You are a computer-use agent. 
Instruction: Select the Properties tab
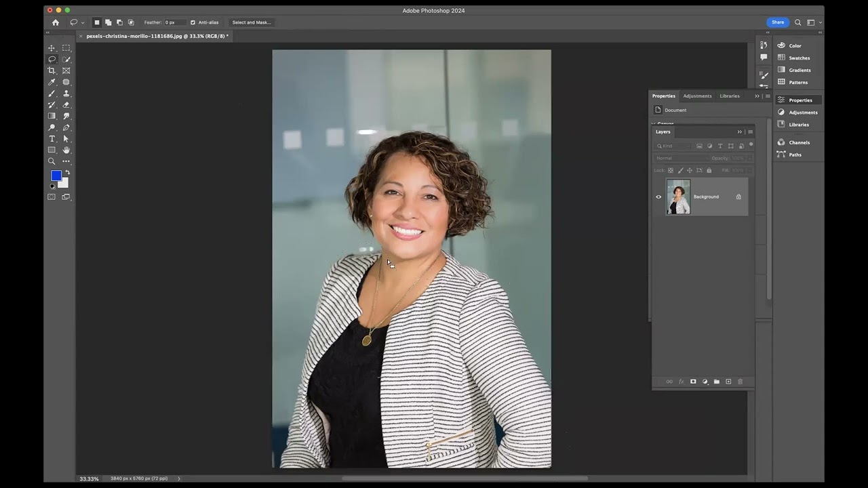(664, 96)
